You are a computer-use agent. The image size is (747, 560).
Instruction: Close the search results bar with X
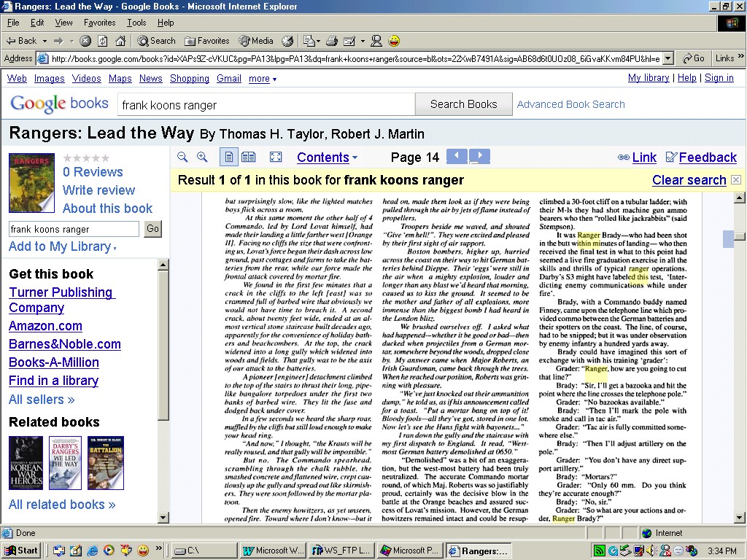pos(736,180)
